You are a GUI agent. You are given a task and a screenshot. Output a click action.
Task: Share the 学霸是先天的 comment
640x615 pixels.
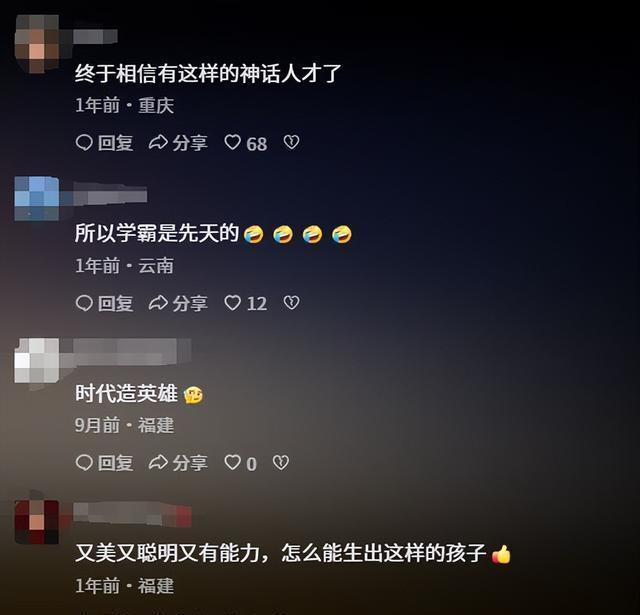178,303
